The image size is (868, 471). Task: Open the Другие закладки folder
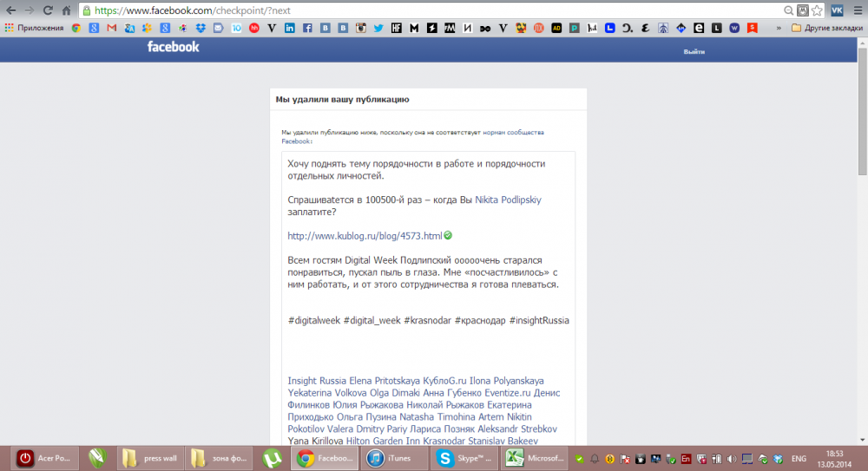(827, 28)
